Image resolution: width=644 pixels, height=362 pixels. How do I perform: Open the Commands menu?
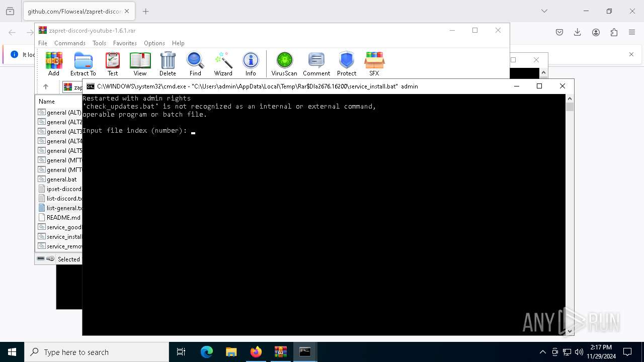pyautogui.click(x=70, y=43)
